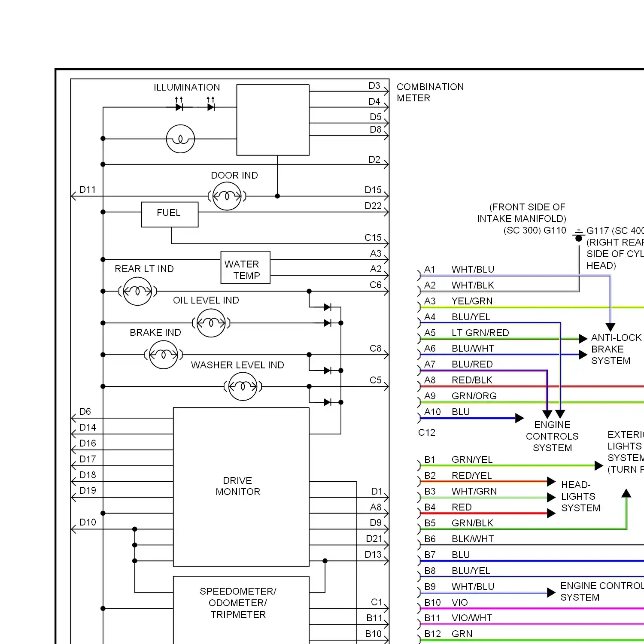Image resolution: width=644 pixels, height=644 pixels.
Task: Click the D6 terminal label
Action: (85, 412)
